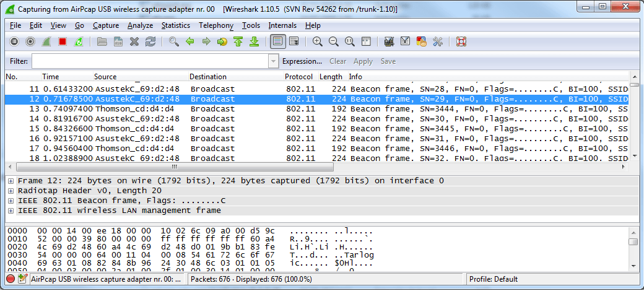Jump to the first packet icon
The height and width of the screenshot is (291, 644).
(238, 41)
